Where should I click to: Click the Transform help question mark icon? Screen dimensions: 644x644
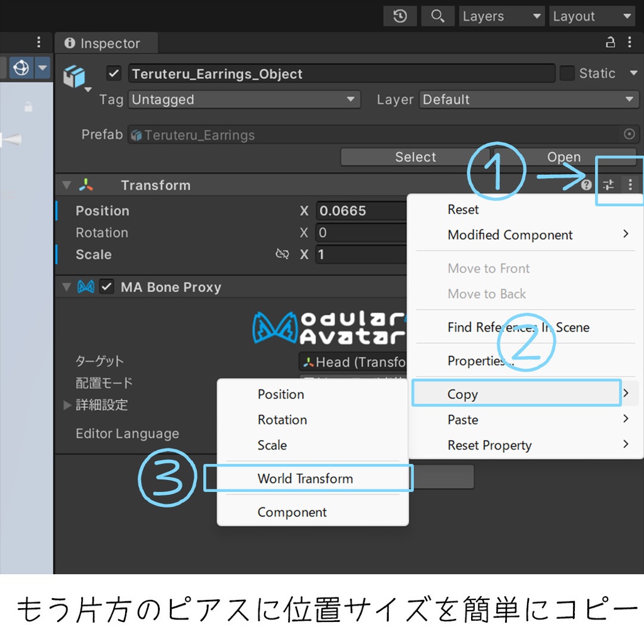587,185
